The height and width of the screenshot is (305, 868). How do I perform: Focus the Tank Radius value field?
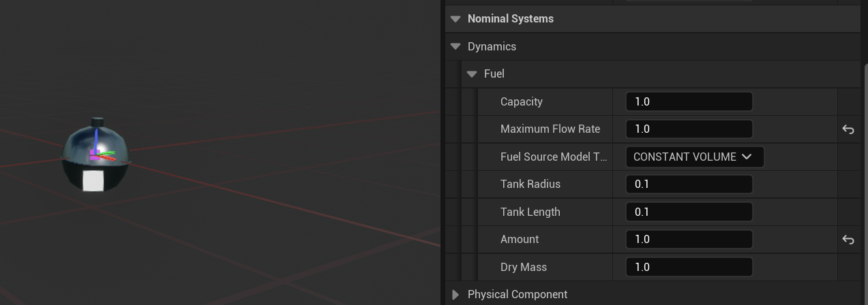tap(689, 184)
